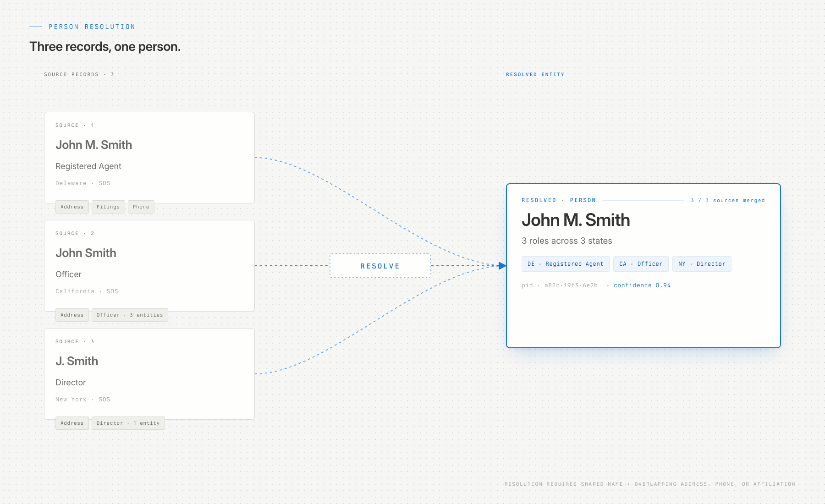The width and height of the screenshot is (825, 504).
Task: Click '3 roles across 3 states' text
Action: [x=567, y=241]
